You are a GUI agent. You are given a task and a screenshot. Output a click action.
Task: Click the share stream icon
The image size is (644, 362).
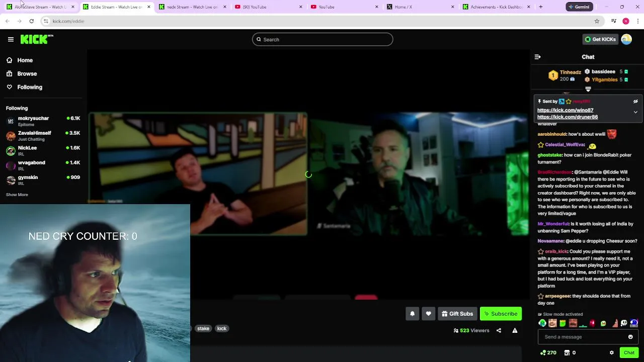pyautogui.click(x=499, y=330)
